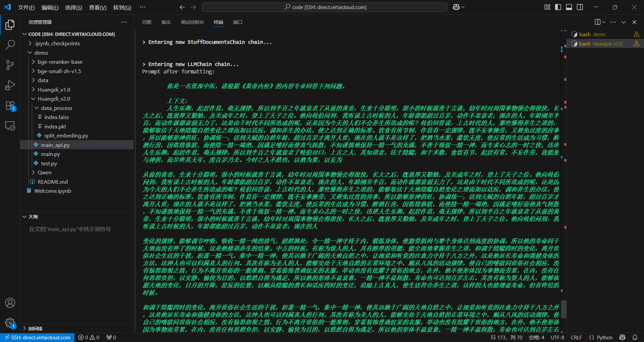Click the Copilot icon in title bar
Screen dimensions: 644x342
pyautogui.click(x=456, y=7)
